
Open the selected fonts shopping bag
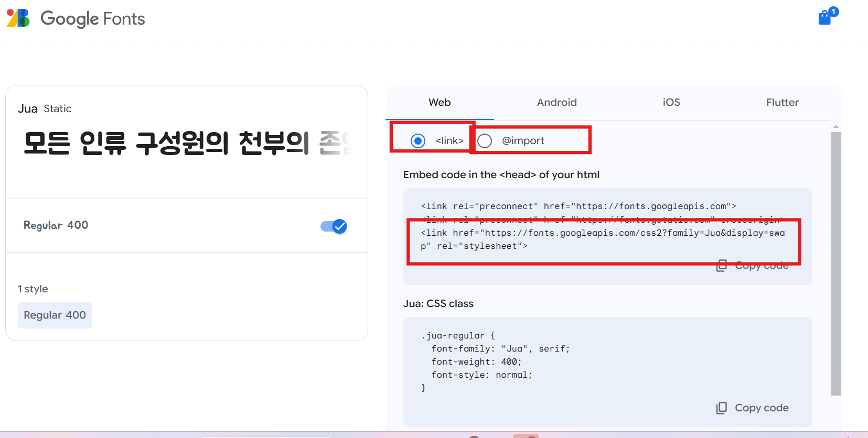point(828,16)
